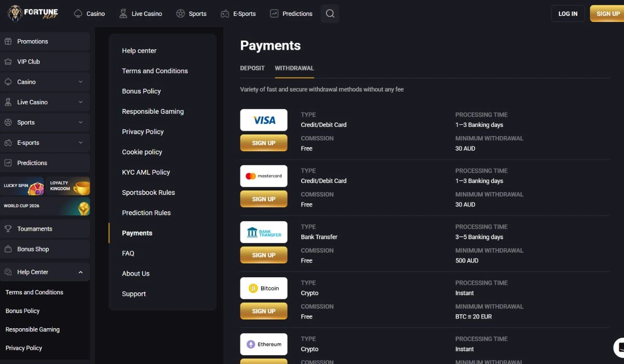Viewport: 624px width, 364px height.
Task: Switch to the Deposit tab
Action: (x=252, y=68)
